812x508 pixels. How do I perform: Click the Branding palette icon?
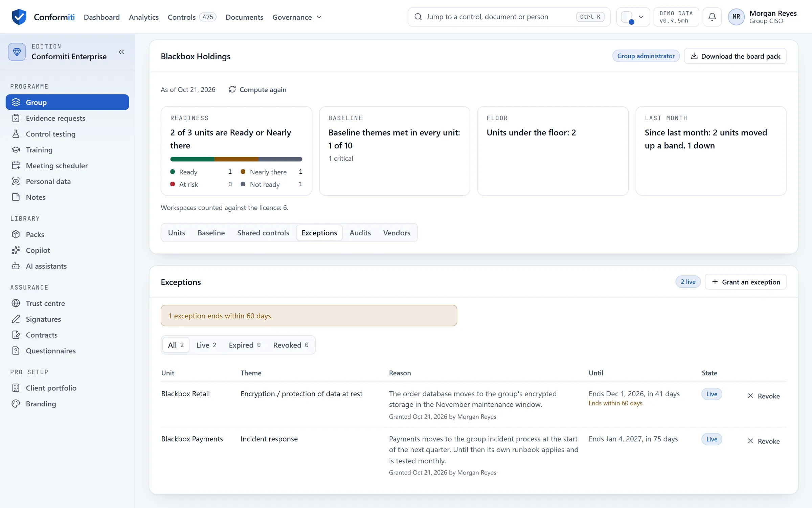(16, 404)
